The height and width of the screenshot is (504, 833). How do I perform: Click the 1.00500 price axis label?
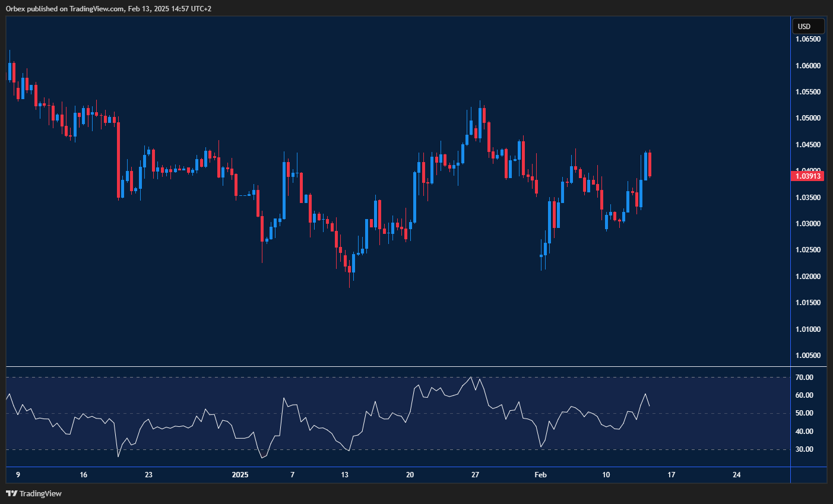pos(807,355)
